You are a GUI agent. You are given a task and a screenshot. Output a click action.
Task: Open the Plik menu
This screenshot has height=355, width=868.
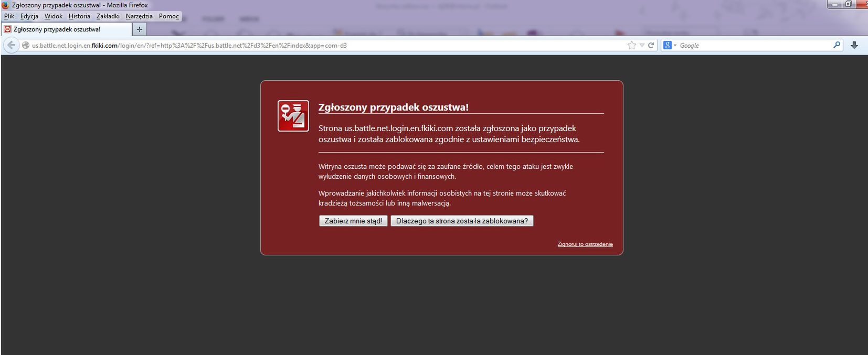click(x=9, y=16)
